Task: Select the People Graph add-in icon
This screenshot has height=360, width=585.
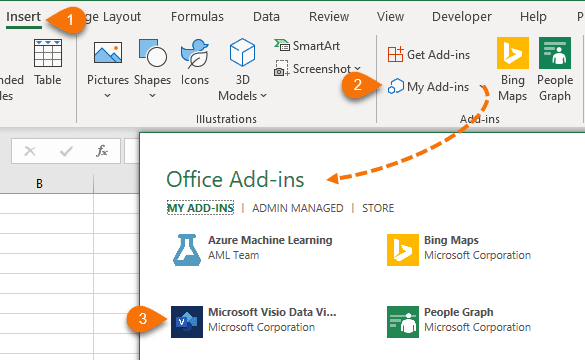Action: (403, 322)
